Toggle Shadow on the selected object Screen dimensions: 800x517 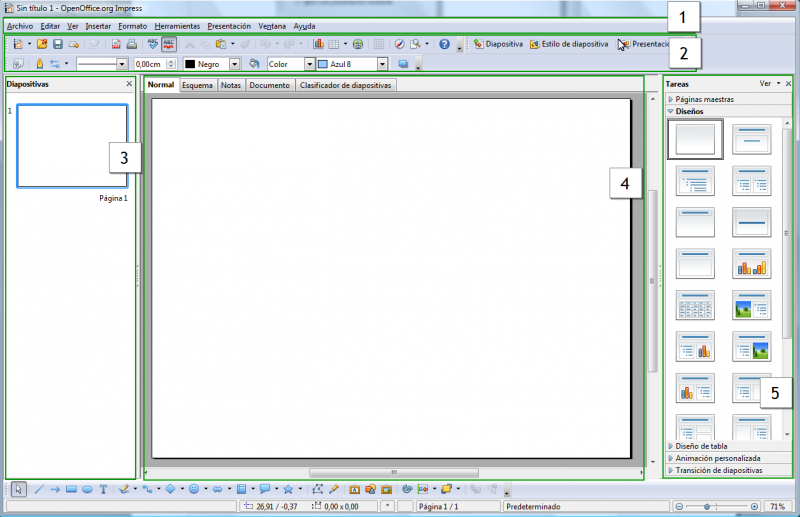tap(403, 64)
